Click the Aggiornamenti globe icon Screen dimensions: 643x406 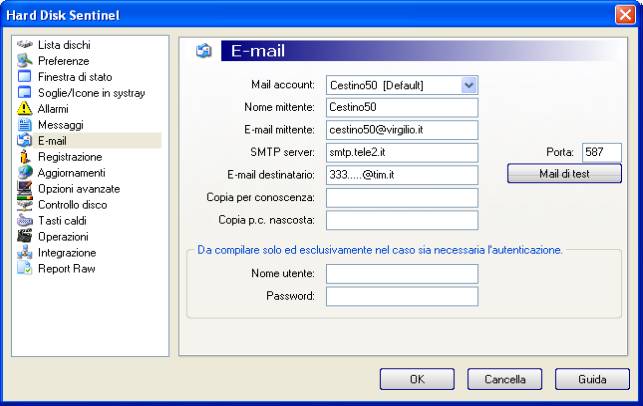(25, 172)
